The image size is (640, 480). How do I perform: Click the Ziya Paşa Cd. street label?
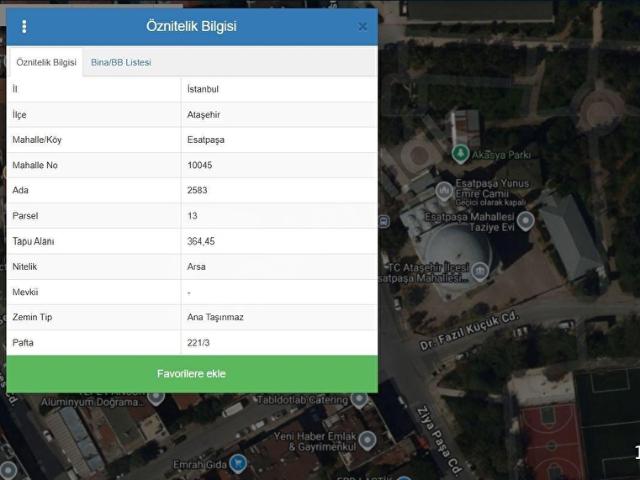point(440,440)
